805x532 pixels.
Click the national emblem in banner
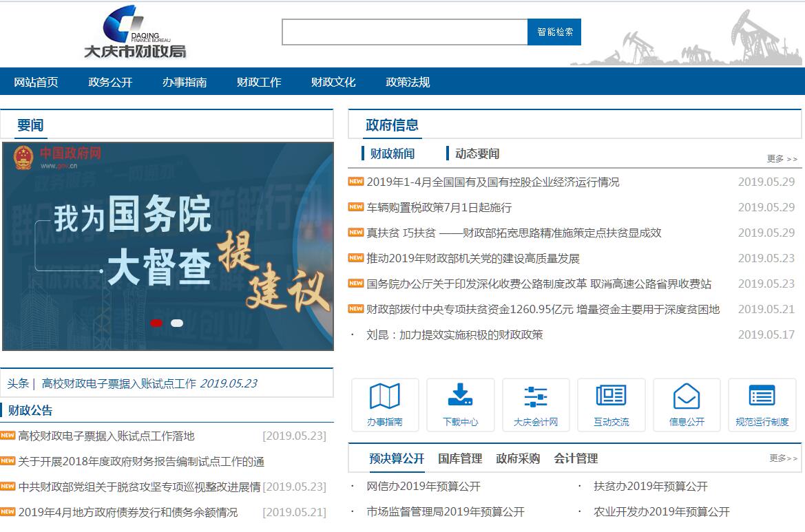tap(23, 158)
